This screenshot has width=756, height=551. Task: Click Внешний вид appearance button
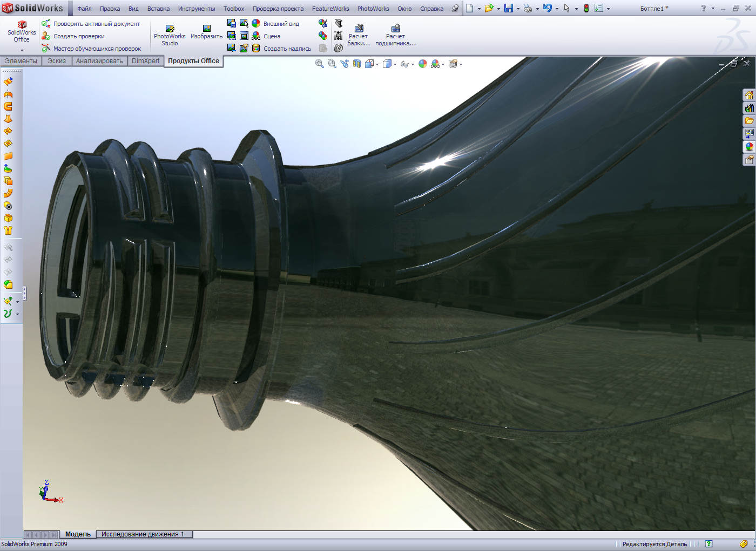[x=275, y=24]
